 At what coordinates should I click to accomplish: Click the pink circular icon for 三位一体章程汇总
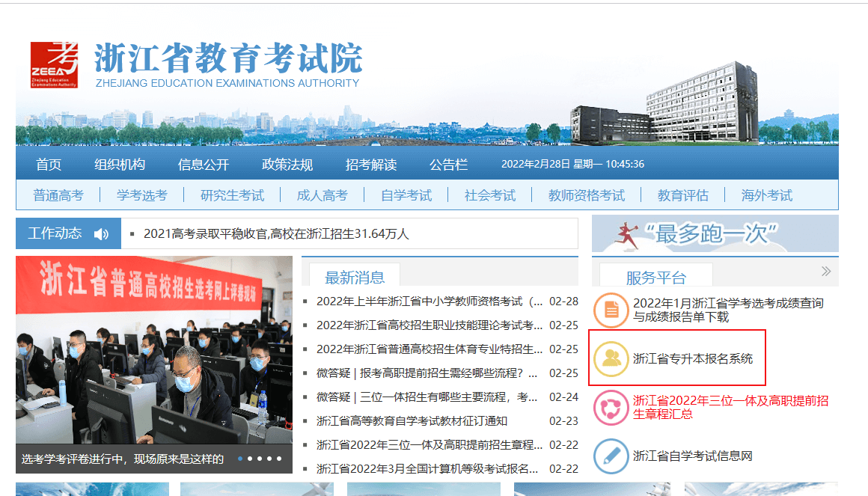(x=611, y=408)
